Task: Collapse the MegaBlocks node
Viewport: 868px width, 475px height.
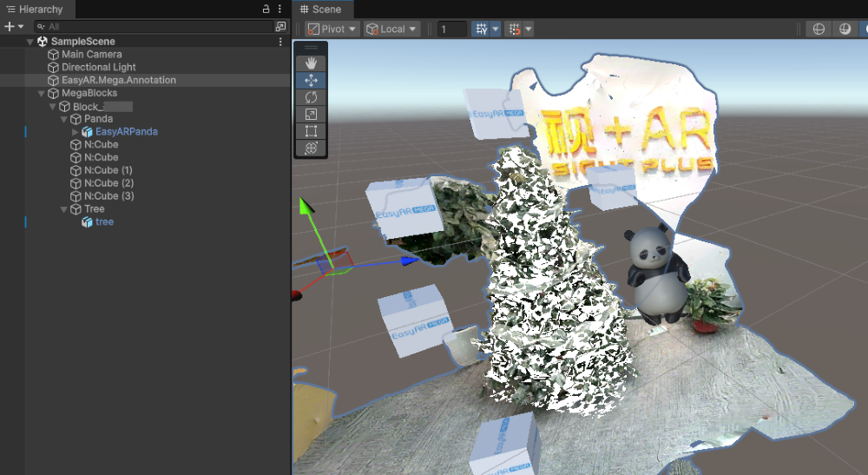Action: tap(41, 93)
